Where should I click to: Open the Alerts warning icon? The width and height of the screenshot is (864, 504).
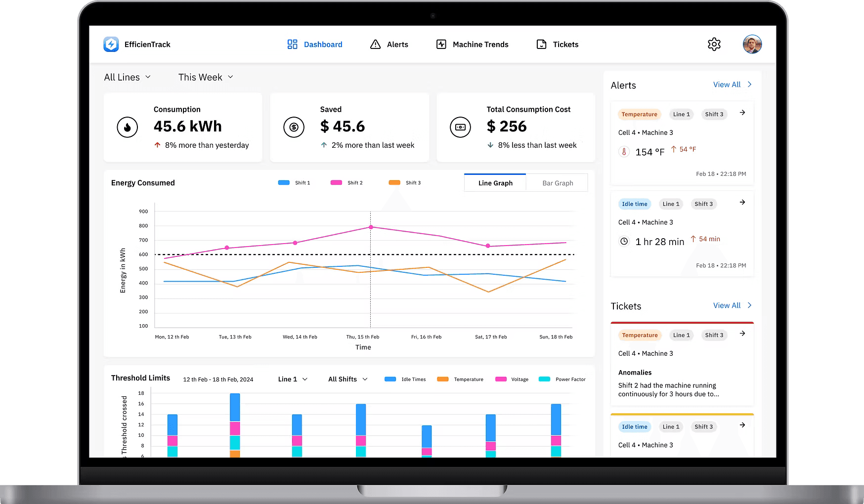[374, 44]
